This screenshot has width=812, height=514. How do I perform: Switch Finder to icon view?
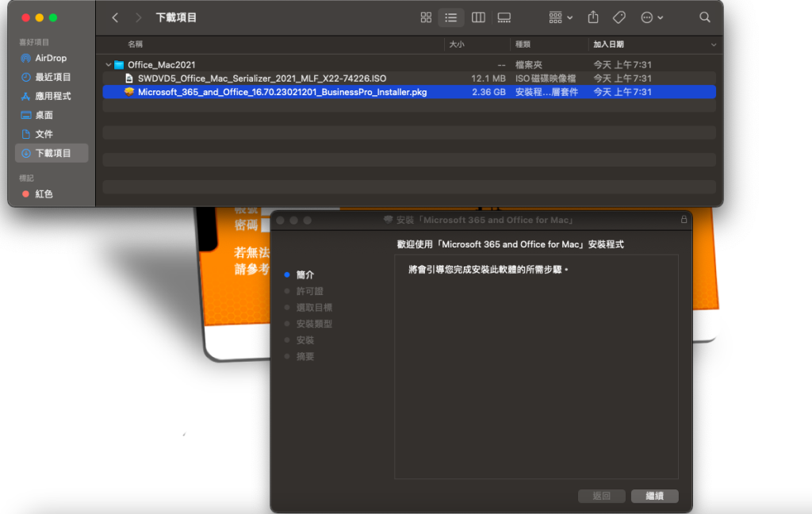pyautogui.click(x=426, y=17)
